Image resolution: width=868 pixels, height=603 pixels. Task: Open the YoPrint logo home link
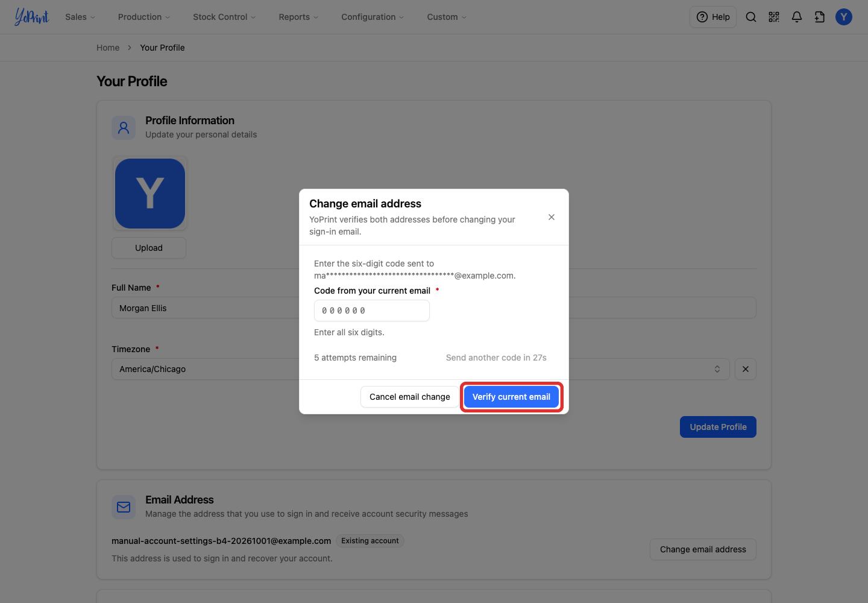pos(32,17)
